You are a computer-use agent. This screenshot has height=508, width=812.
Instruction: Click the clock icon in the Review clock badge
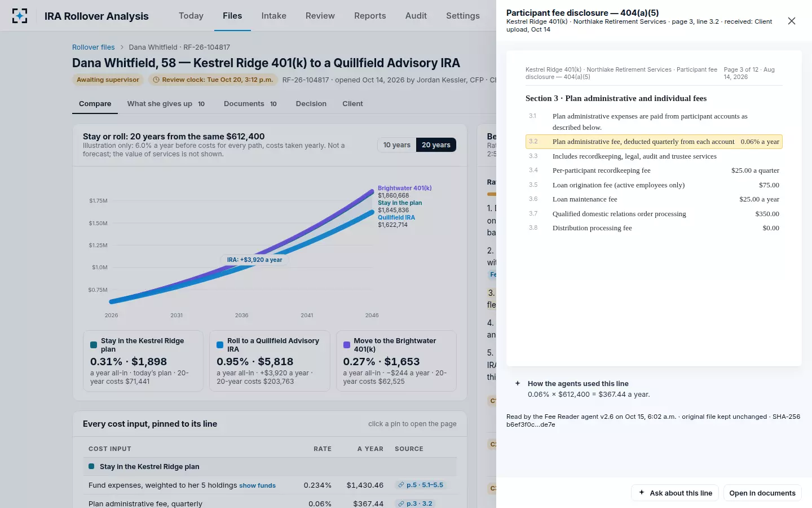(x=156, y=80)
